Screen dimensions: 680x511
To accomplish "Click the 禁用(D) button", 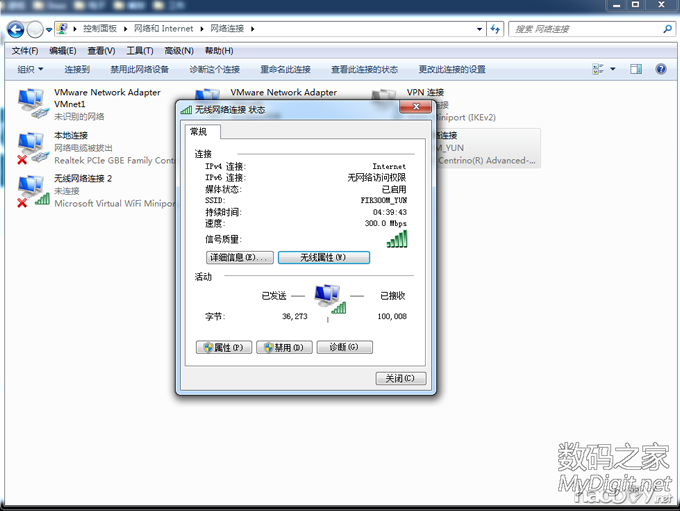I will 284,347.
